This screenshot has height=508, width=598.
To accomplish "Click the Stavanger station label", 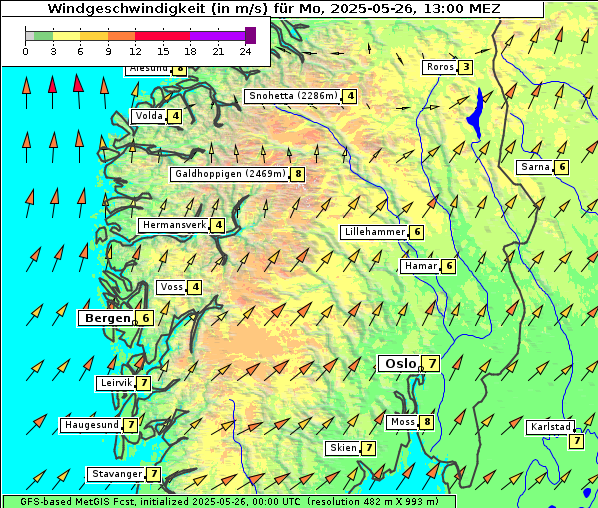I will pos(116,474).
